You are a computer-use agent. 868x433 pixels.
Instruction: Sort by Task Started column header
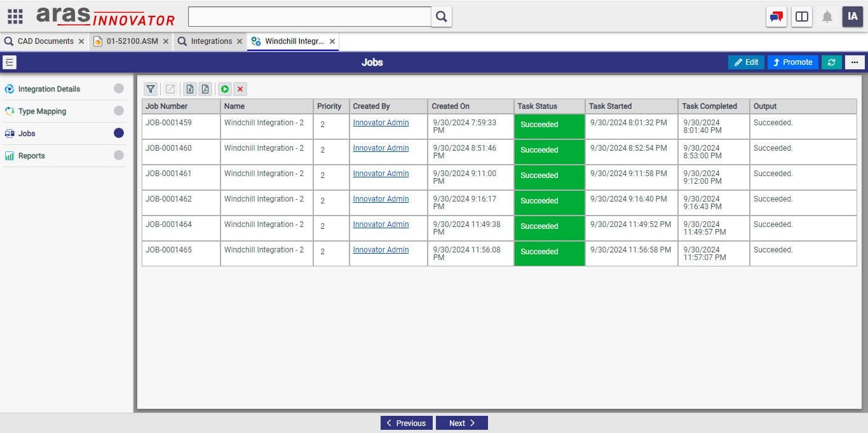click(x=632, y=106)
